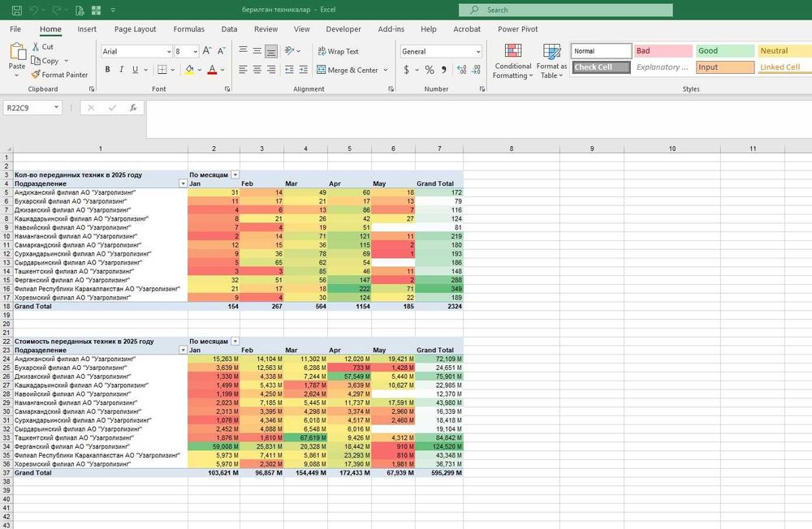The height and width of the screenshot is (529, 812).
Task: Apply Comma Style format
Action: (x=444, y=69)
